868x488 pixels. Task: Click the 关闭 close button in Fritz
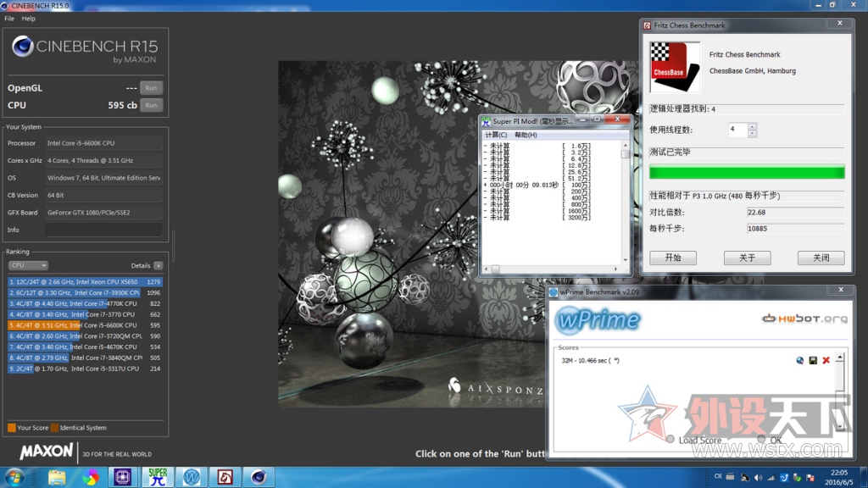[821, 258]
